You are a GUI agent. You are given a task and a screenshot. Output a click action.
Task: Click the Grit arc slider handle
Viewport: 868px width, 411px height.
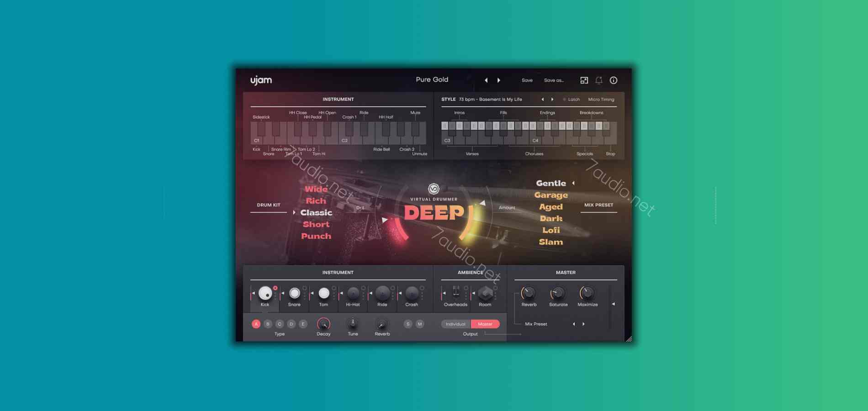pos(385,220)
